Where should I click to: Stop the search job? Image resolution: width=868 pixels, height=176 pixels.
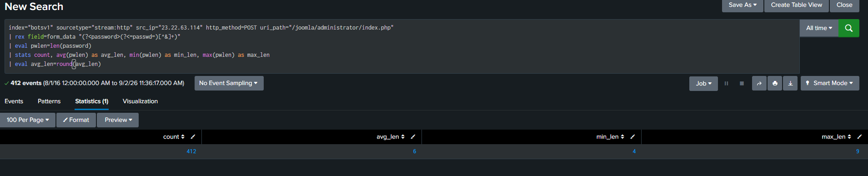742,84
